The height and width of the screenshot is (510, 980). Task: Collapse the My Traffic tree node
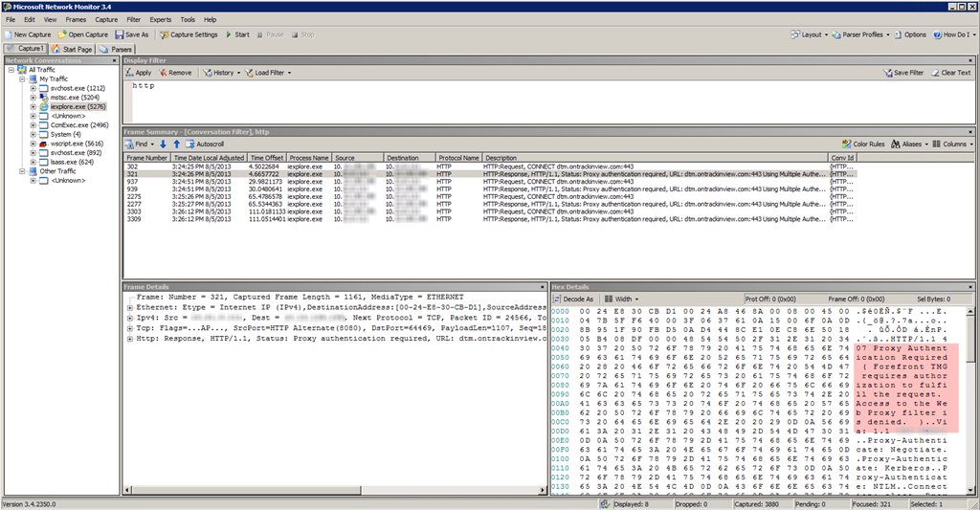click(21, 78)
